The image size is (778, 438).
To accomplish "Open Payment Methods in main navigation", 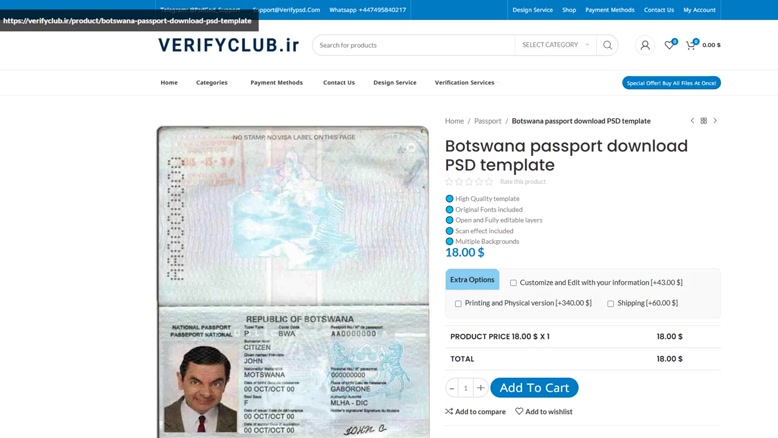I will click(x=276, y=82).
